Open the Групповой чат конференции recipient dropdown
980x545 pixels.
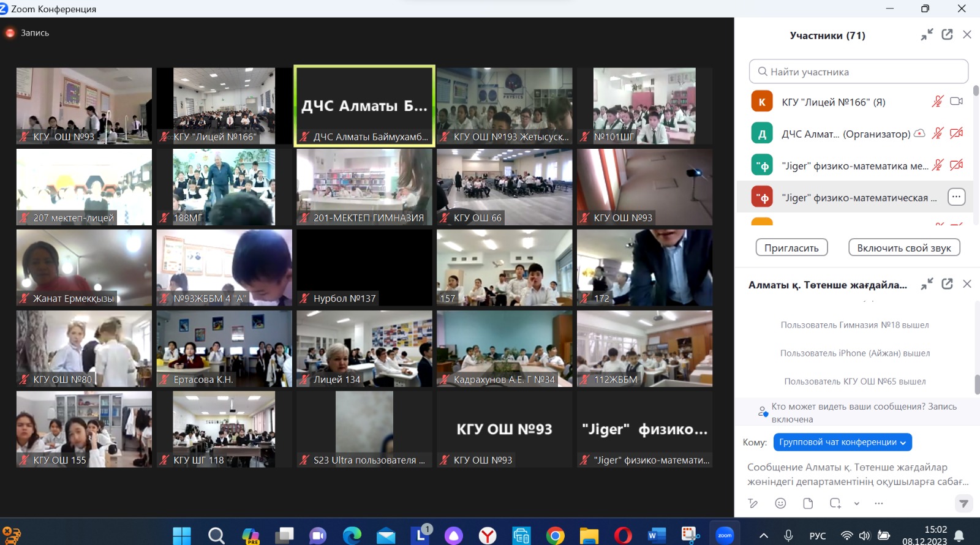pyautogui.click(x=842, y=442)
